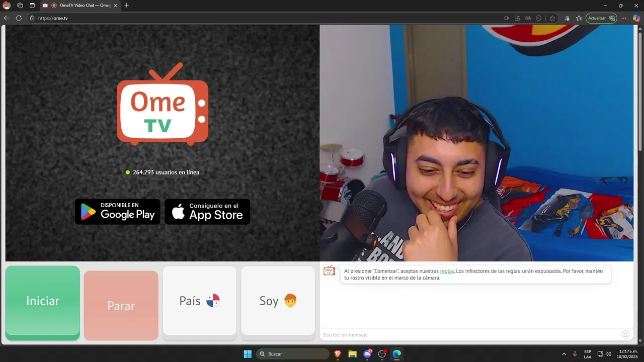
Task: Reload the ome.tv page
Action: tap(19, 18)
